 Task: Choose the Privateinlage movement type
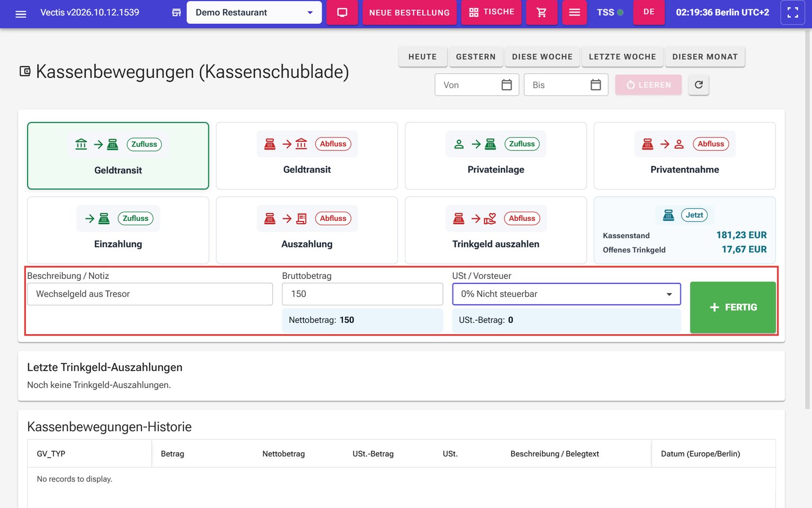tap(496, 156)
